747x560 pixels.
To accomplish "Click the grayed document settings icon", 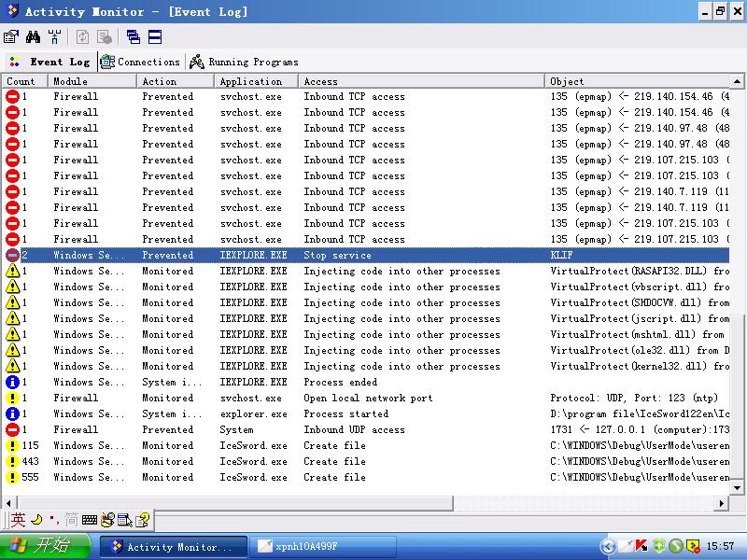I will [x=105, y=36].
